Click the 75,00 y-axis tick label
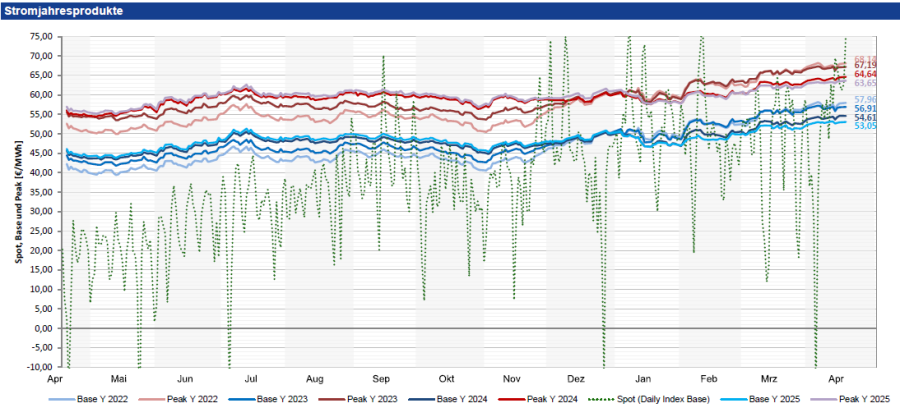 [42, 36]
